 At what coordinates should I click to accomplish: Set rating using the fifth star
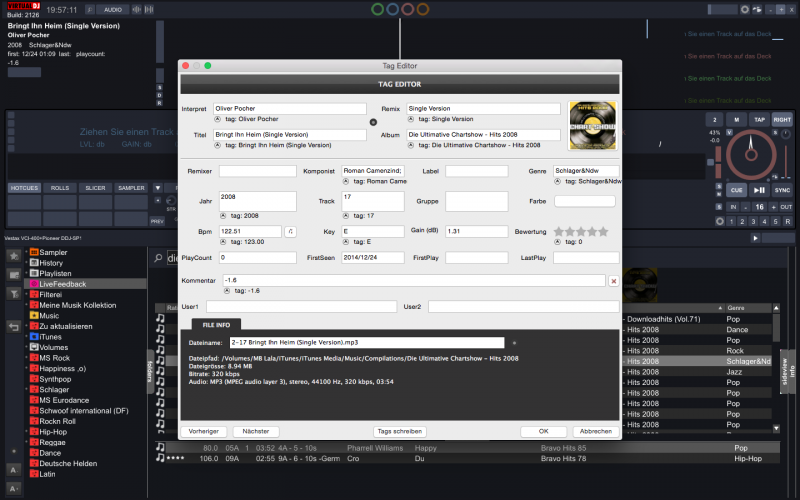[604, 232]
